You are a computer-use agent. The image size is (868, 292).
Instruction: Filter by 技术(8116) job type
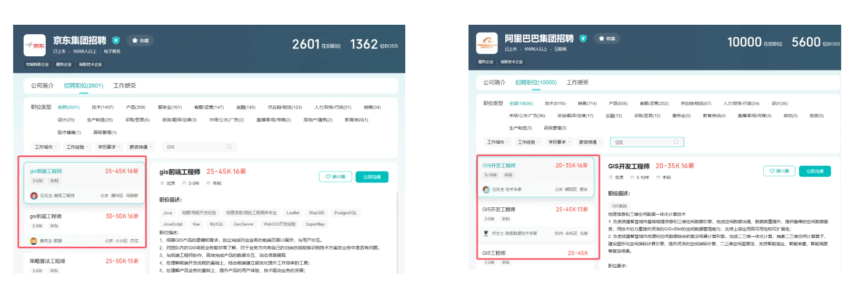(x=555, y=103)
